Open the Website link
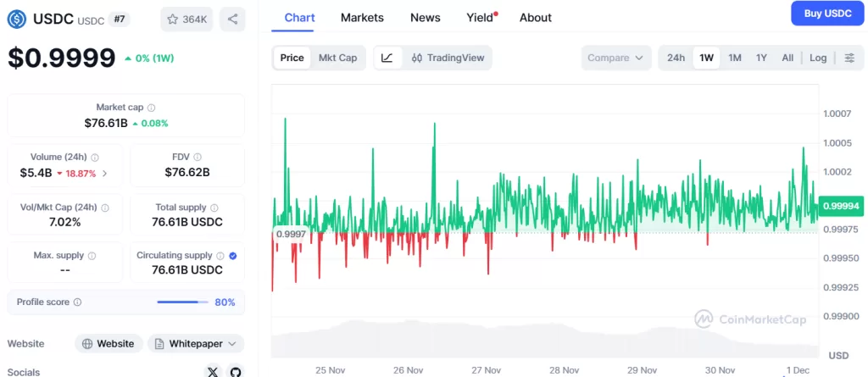The image size is (868, 377). point(108,343)
